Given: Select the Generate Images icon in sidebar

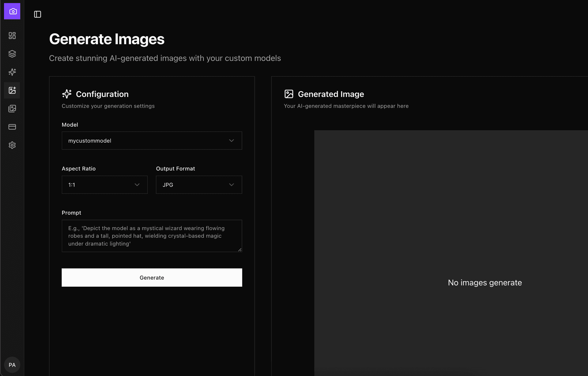Looking at the screenshot, I should point(12,90).
